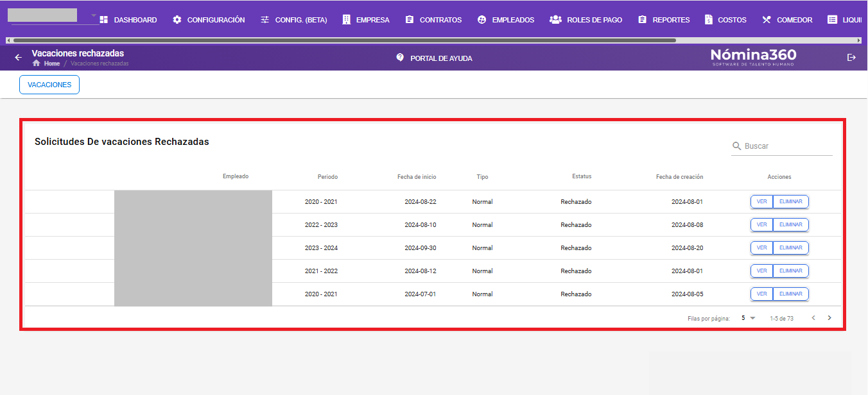
Task: Open the company selector dropdown arrow
Action: click(x=94, y=15)
